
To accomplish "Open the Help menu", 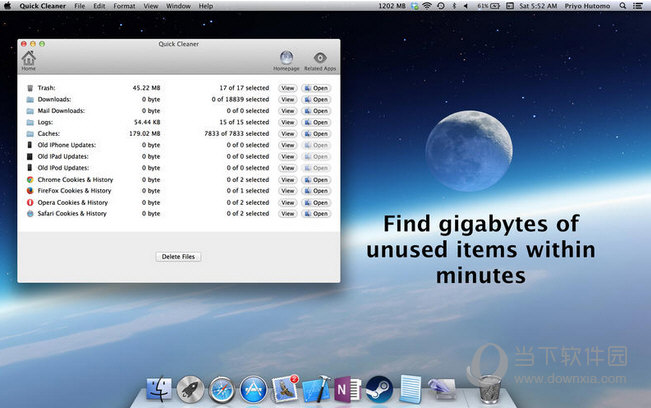I will [206, 6].
